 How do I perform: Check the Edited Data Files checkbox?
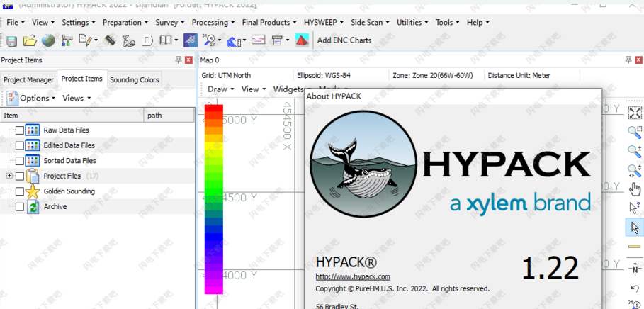[x=19, y=145]
